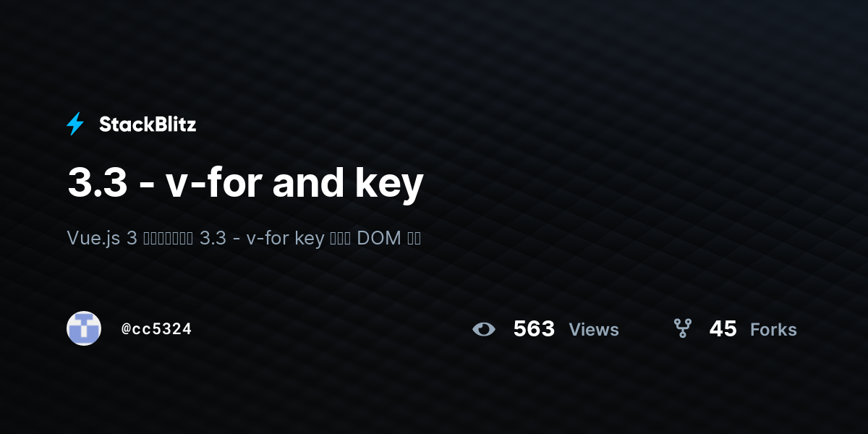Select the "3.3 - v-for and key" title
This screenshot has width=868, height=434.
245,183
